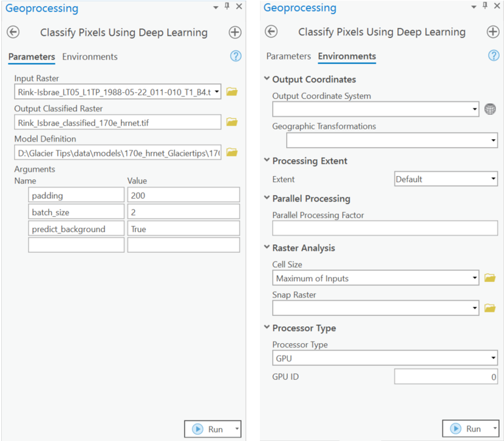504x441 pixels.
Task: Click plus icon in right Geoprocessing pane
Action: click(492, 32)
